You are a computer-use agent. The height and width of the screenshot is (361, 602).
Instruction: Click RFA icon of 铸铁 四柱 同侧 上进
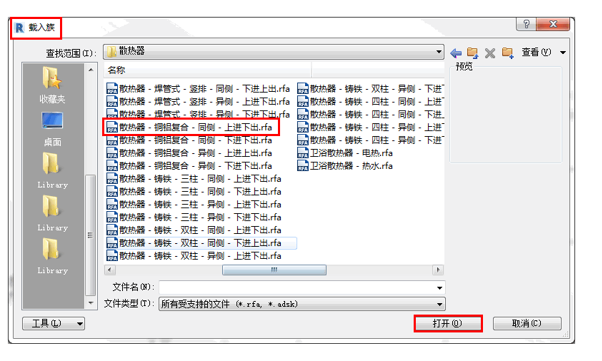[303, 102]
